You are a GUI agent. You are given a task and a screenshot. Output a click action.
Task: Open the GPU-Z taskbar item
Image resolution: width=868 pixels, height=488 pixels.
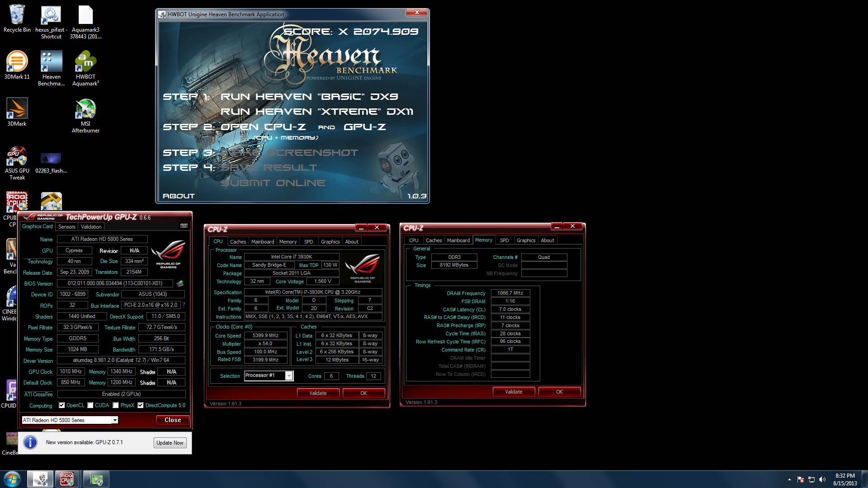point(96,479)
